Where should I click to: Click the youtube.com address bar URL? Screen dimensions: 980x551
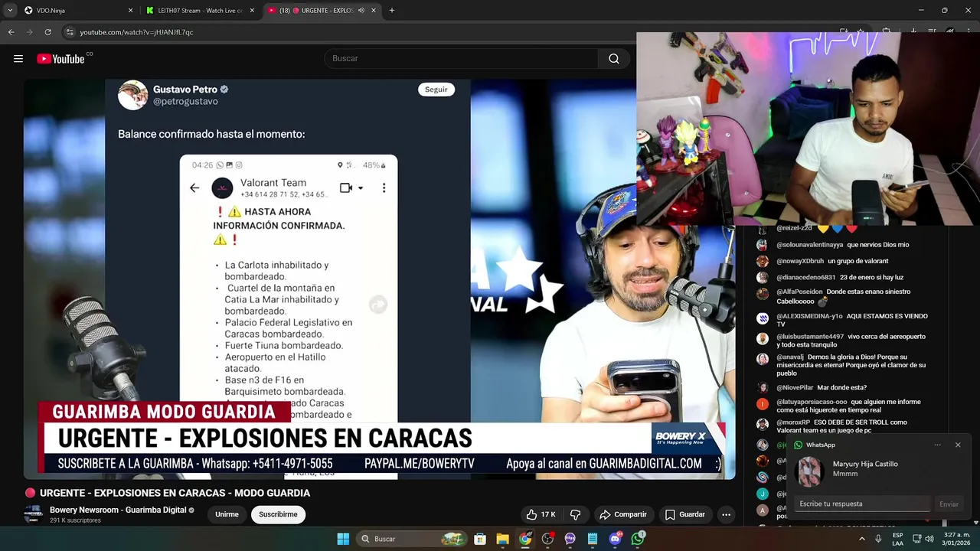[x=136, y=32]
